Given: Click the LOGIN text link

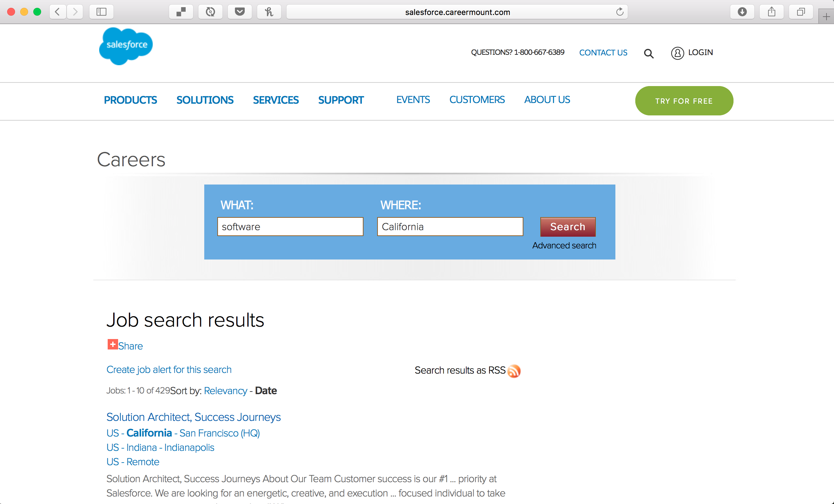Looking at the screenshot, I should [x=700, y=52].
